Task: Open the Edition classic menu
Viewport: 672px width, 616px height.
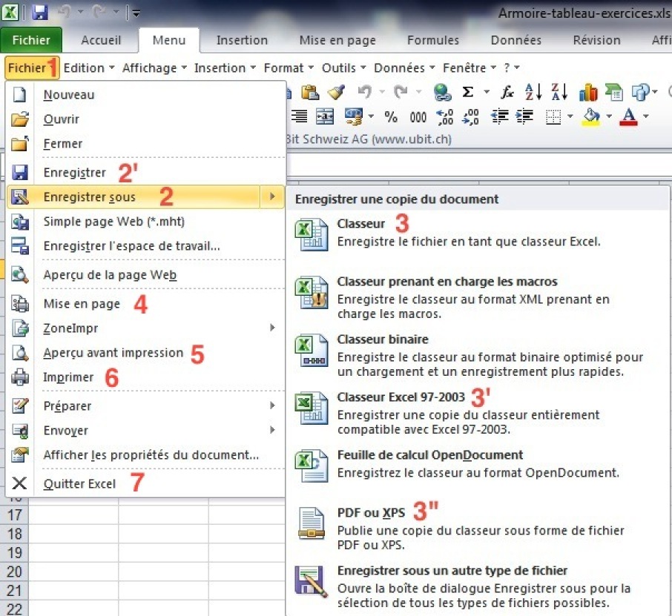Action: click(89, 67)
